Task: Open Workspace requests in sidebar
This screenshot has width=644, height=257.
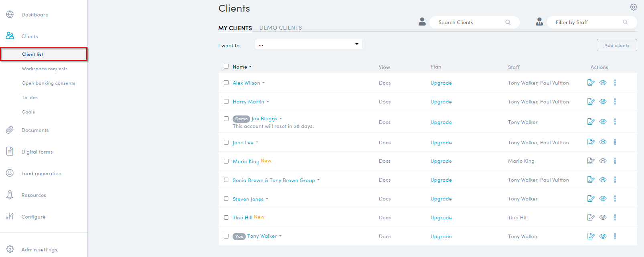Action: pos(45,69)
